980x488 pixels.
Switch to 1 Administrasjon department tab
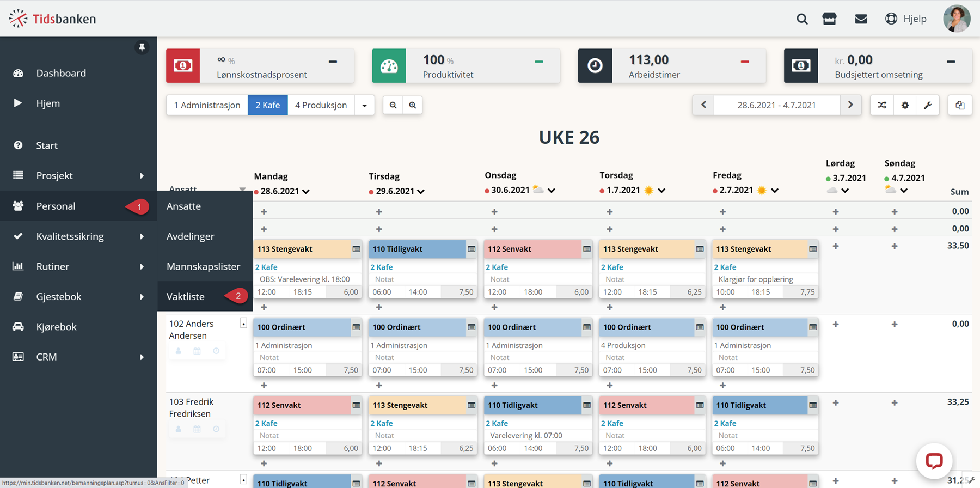[x=207, y=105]
